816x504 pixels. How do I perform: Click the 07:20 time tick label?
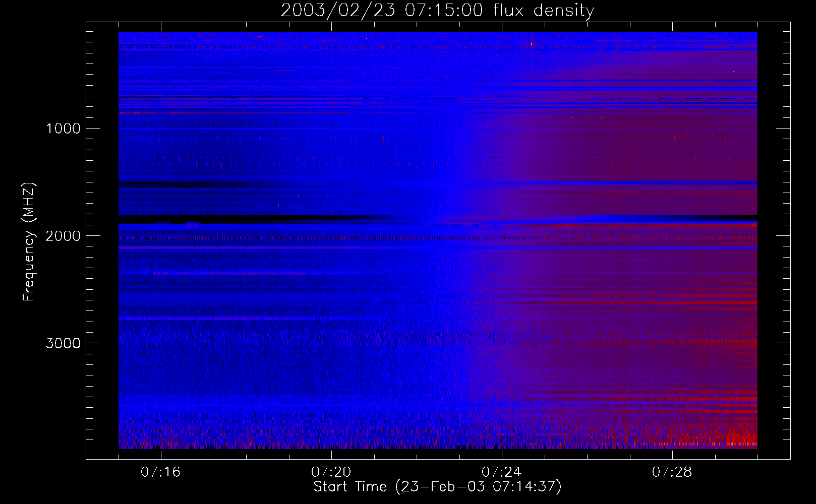pos(331,472)
